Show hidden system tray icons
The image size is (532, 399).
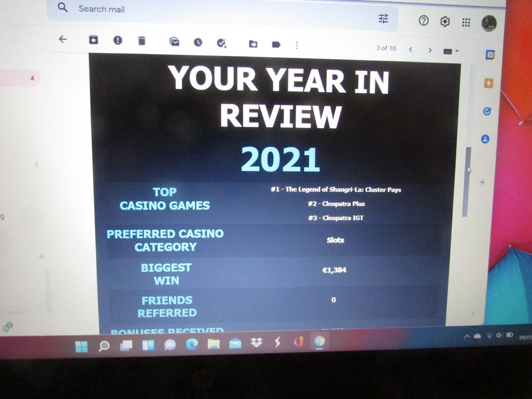[466, 337]
